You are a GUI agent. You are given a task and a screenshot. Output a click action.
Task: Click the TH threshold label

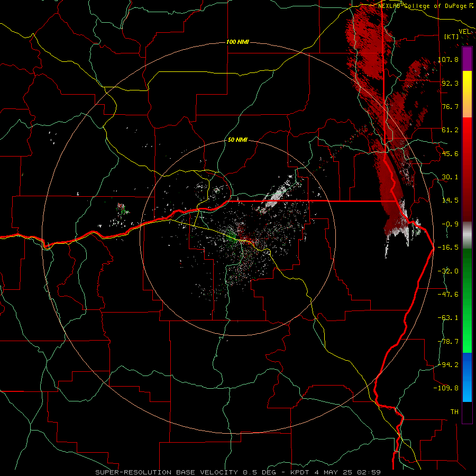pos(454,411)
